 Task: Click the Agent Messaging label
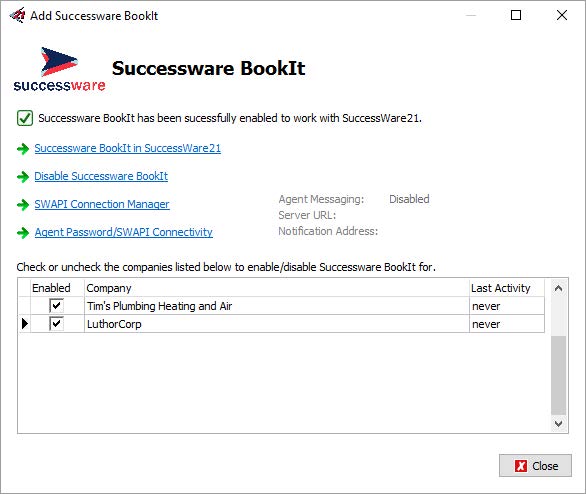click(321, 200)
